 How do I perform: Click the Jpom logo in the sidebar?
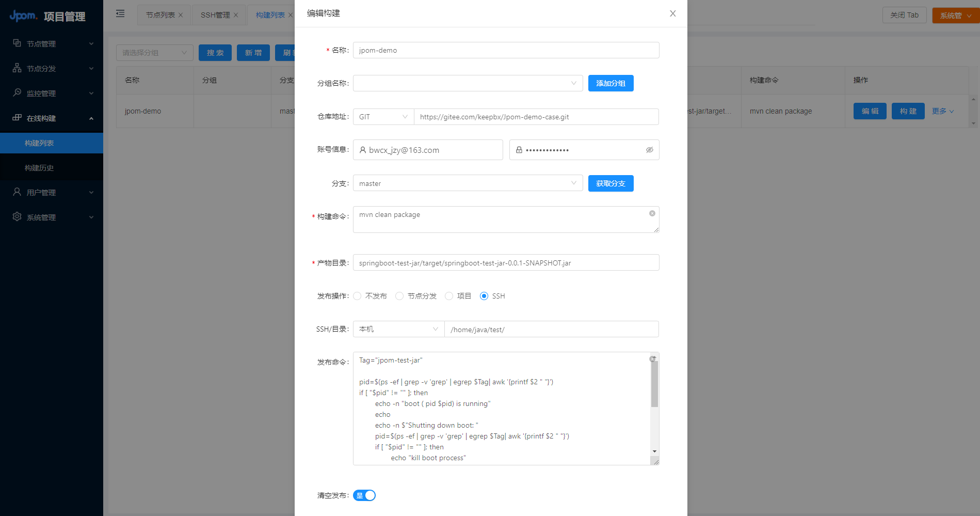tap(23, 16)
